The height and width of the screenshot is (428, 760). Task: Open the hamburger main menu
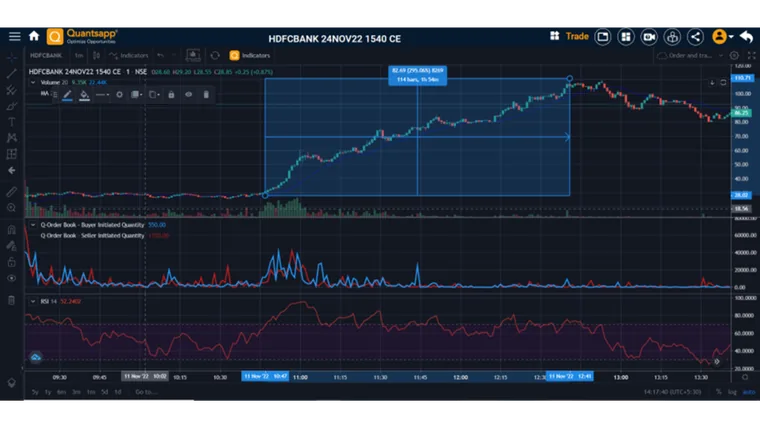[15, 36]
